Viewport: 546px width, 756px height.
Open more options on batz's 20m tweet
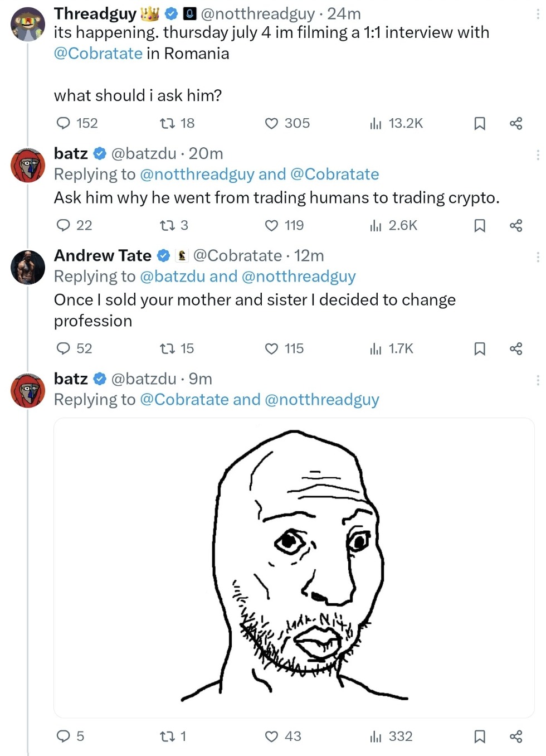pyautogui.click(x=538, y=154)
